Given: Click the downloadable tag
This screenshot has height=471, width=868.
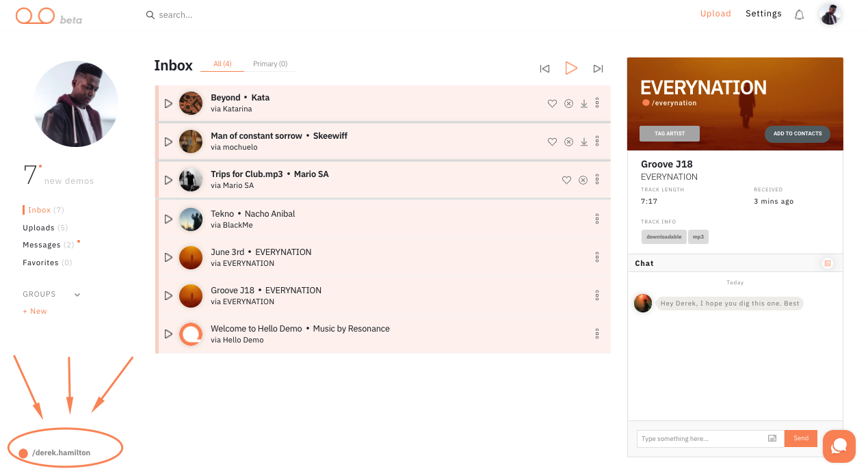Looking at the screenshot, I should pos(664,237).
